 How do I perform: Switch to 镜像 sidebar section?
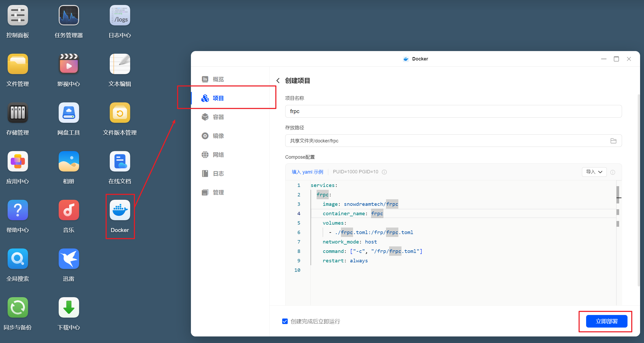point(218,136)
